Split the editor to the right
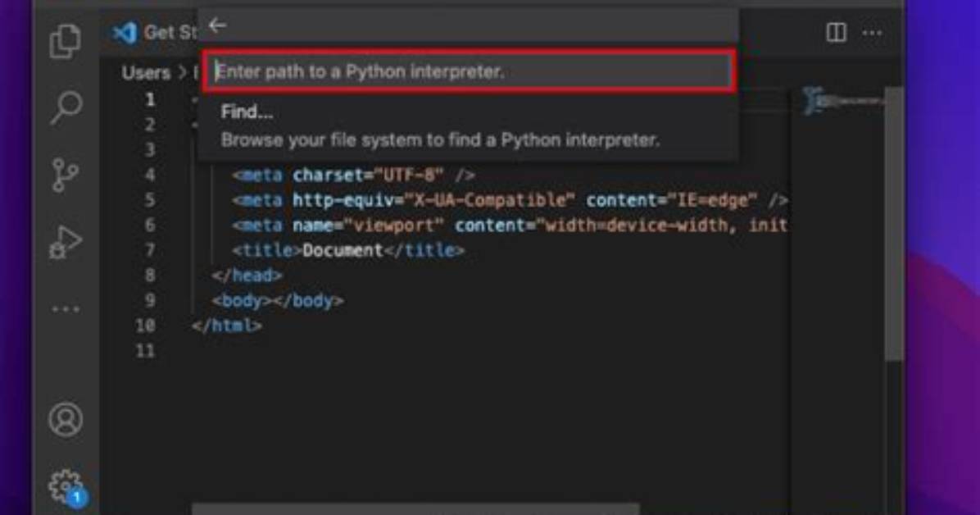The width and height of the screenshot is (980, 515). click(836, 33)
